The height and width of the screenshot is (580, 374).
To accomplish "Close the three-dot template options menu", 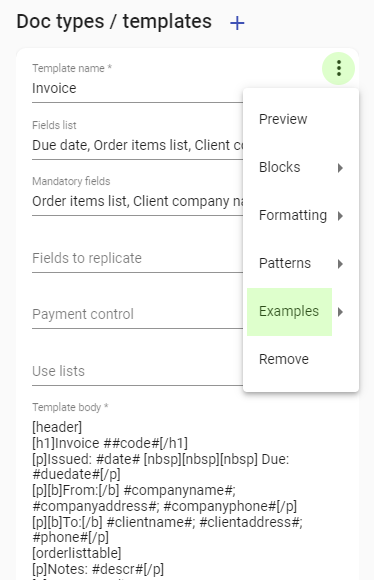I will (338, 68).
